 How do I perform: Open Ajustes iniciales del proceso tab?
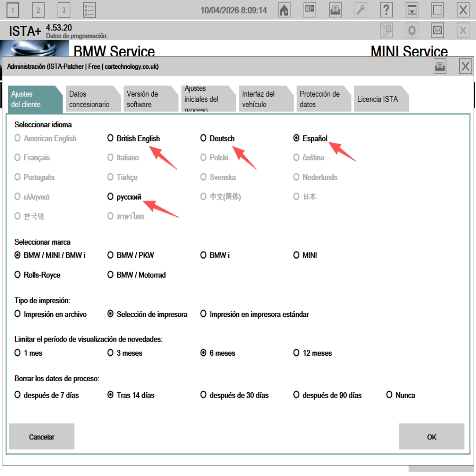click(x=208, y=99)
